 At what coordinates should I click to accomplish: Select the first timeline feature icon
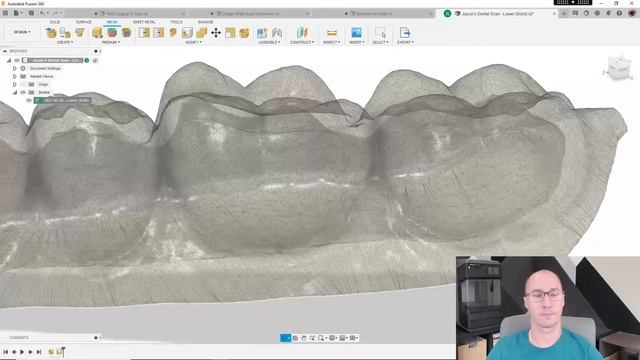point(51,351)
